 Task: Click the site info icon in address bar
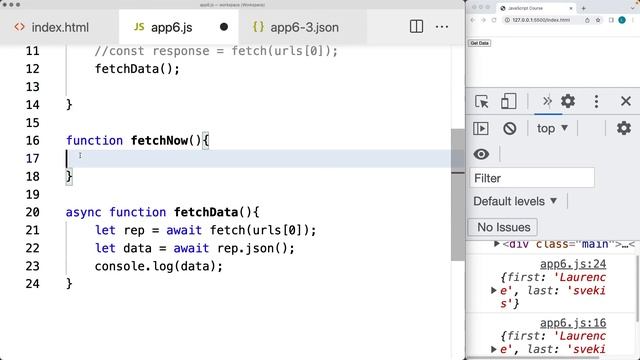click(507, 20)
